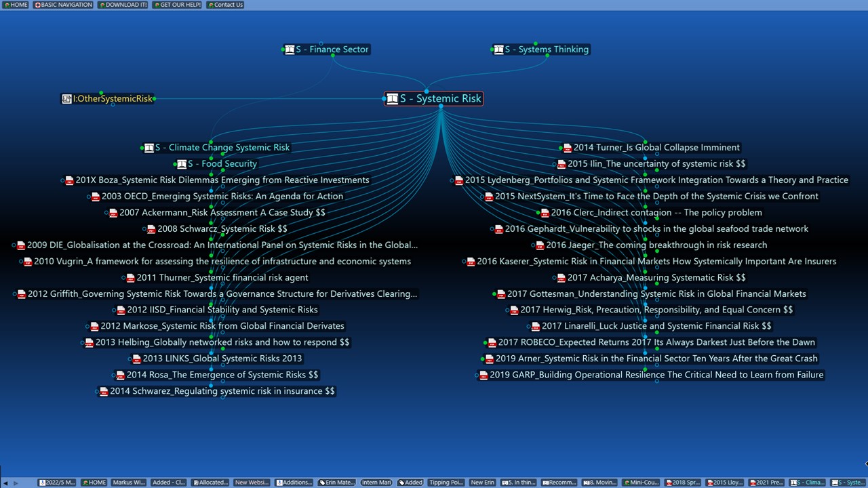Viewport: 868px width, 488px height.
Task: Click the PDF icon beside 2011 Thurner
Action: tap(130, 278)
